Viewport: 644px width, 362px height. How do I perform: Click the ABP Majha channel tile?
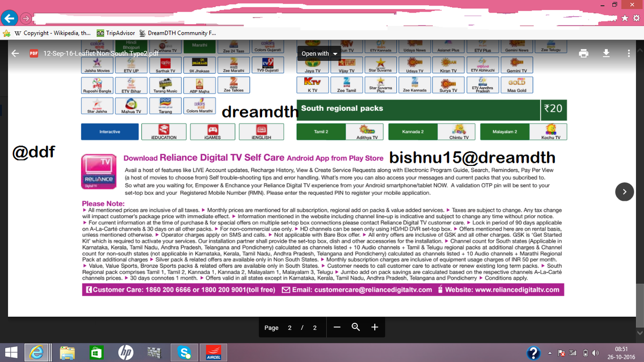point(199,85)
